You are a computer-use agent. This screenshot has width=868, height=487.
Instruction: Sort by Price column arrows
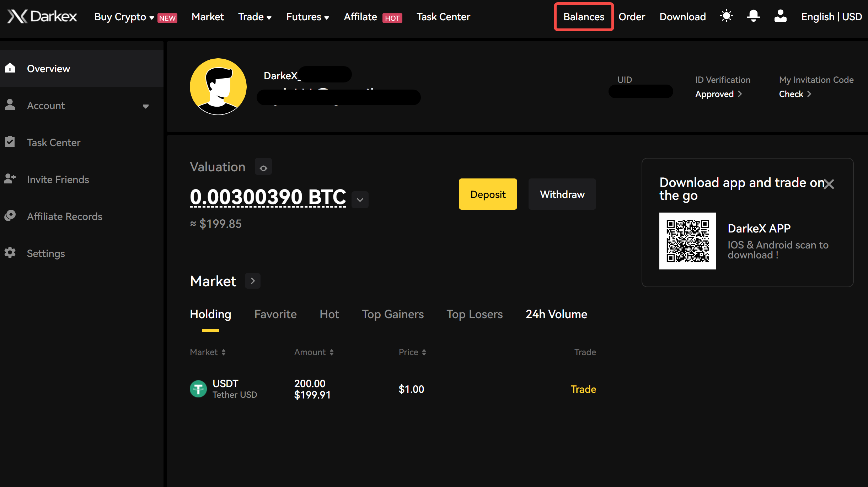click(424, 352)
